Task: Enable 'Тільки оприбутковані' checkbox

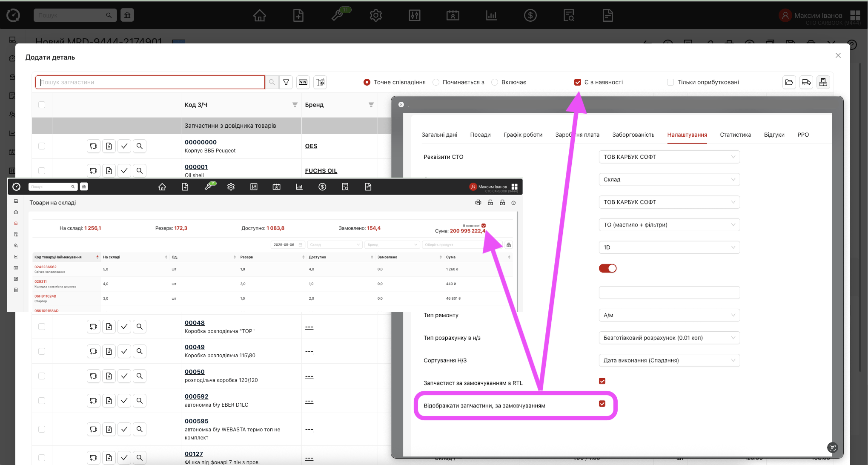Action: (670, 82)
